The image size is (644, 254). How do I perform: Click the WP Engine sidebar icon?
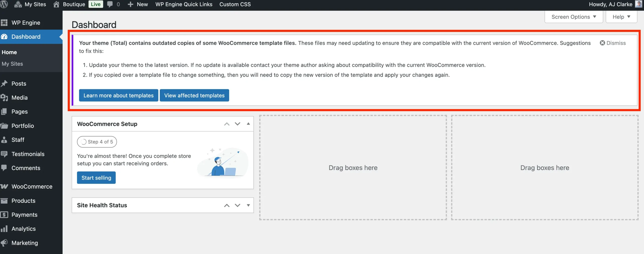[x=4, y=23]
